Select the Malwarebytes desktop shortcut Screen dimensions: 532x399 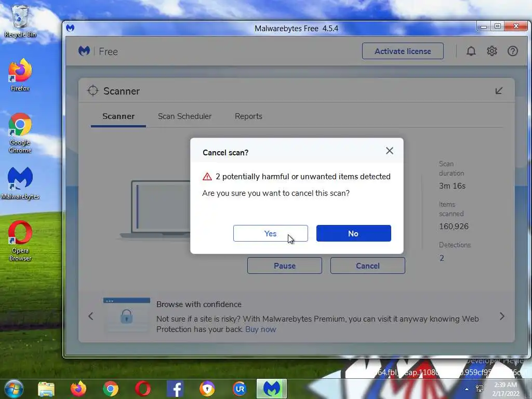tap(20, 183)
